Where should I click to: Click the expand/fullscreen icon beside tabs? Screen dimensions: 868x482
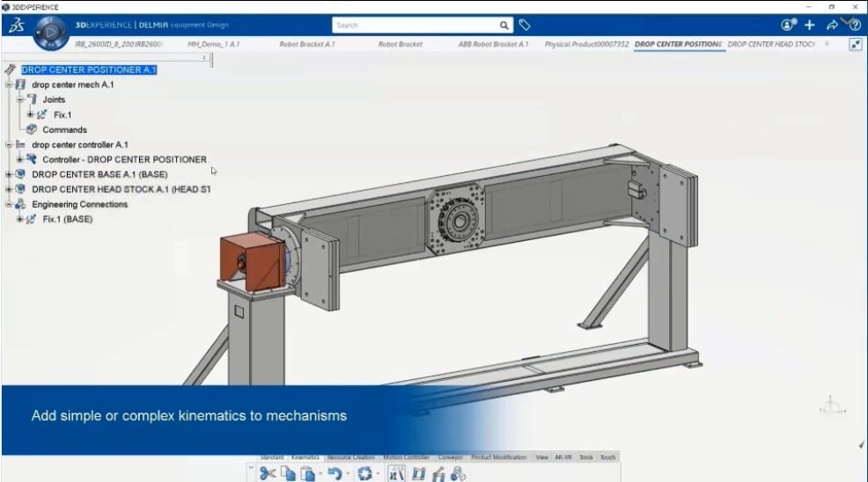point(856,44)
